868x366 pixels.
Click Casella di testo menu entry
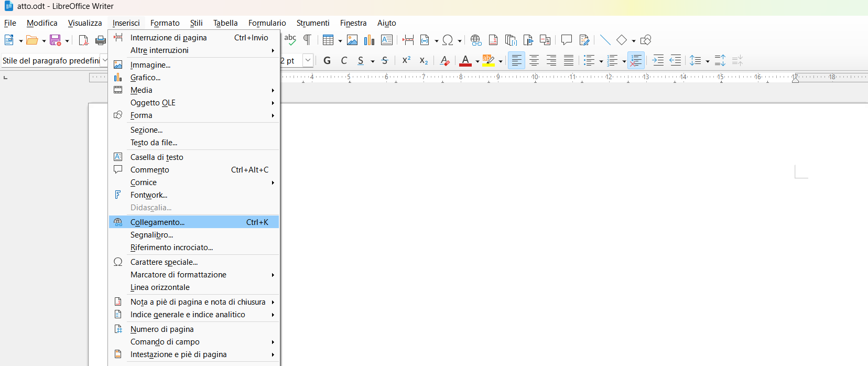(x=194, y=157)
